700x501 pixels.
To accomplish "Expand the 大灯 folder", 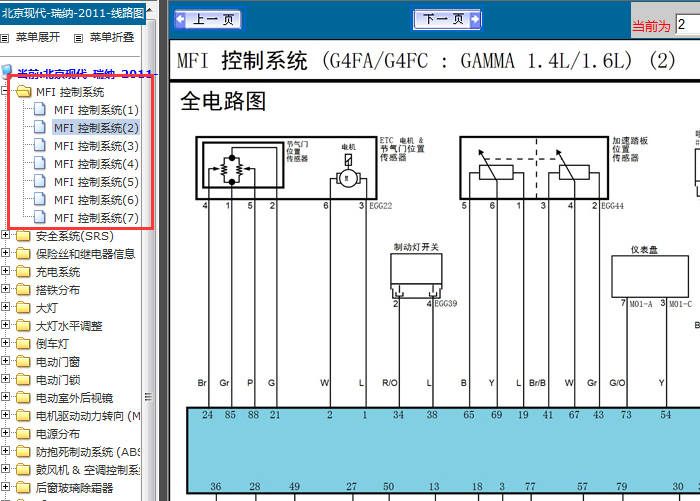I will click(5, 307).
